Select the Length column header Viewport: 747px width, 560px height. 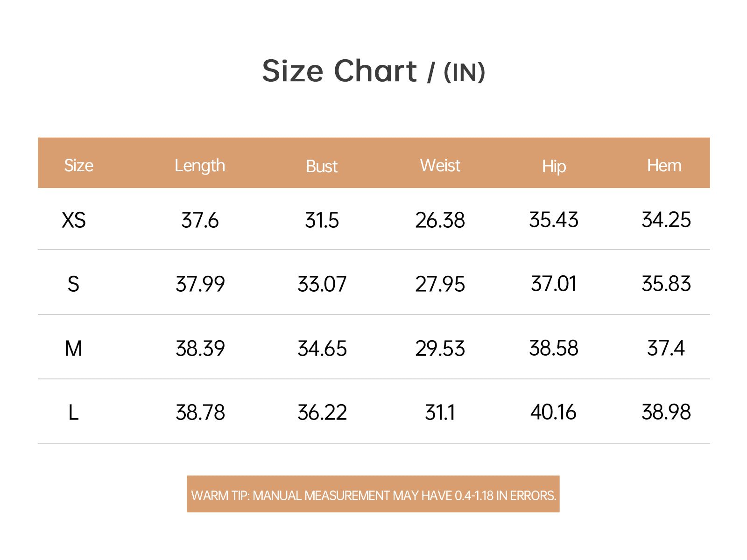point(200,166)
